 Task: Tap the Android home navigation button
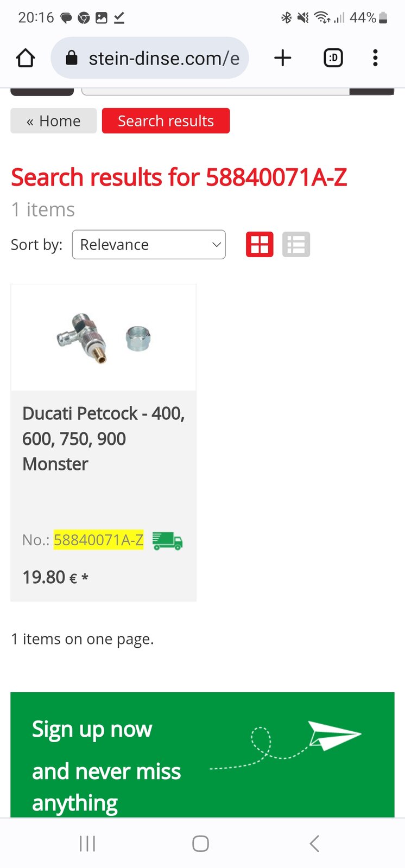200,844
